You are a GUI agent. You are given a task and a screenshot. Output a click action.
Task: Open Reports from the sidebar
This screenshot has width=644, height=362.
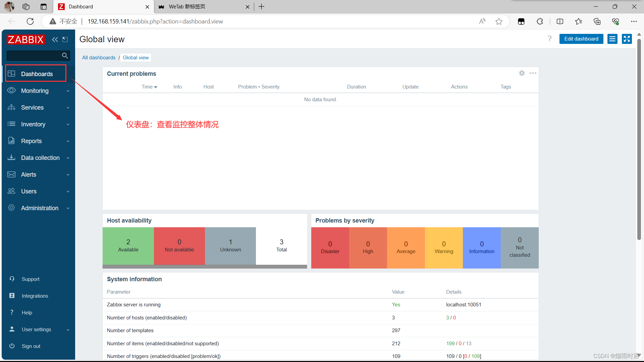point(31,141)
